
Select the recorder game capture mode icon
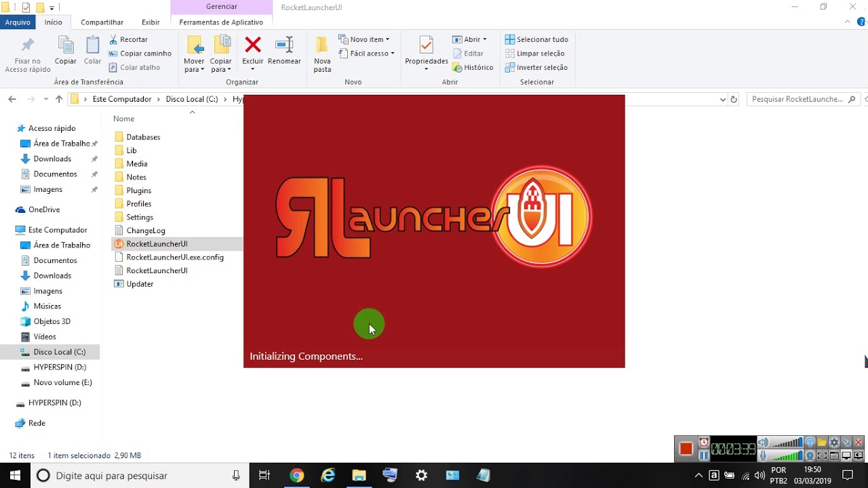859,455
